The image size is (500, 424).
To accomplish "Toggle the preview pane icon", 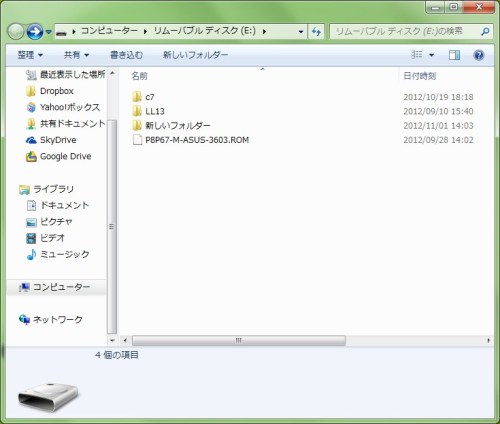I will (454, 55).
